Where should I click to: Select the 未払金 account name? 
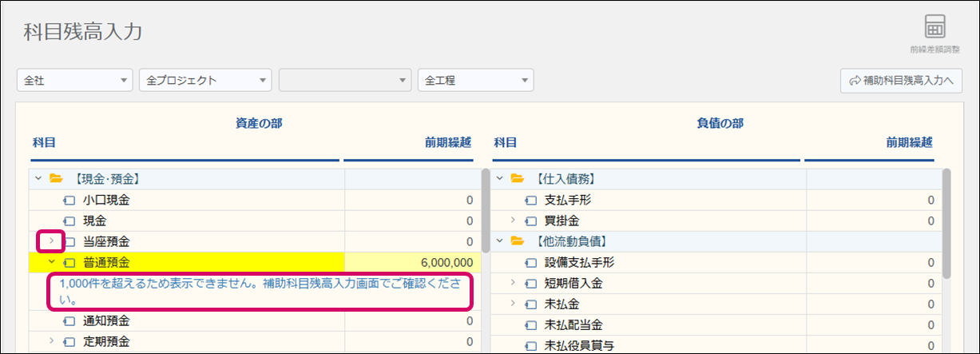[x=560, y=304]
